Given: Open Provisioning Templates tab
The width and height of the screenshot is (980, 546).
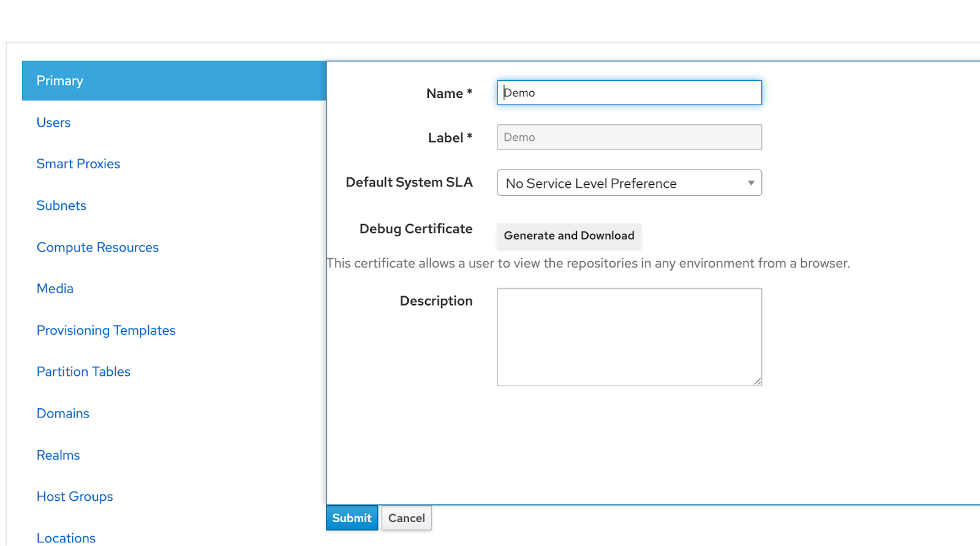Looking at the screenshot, I should tap(106, 331).
